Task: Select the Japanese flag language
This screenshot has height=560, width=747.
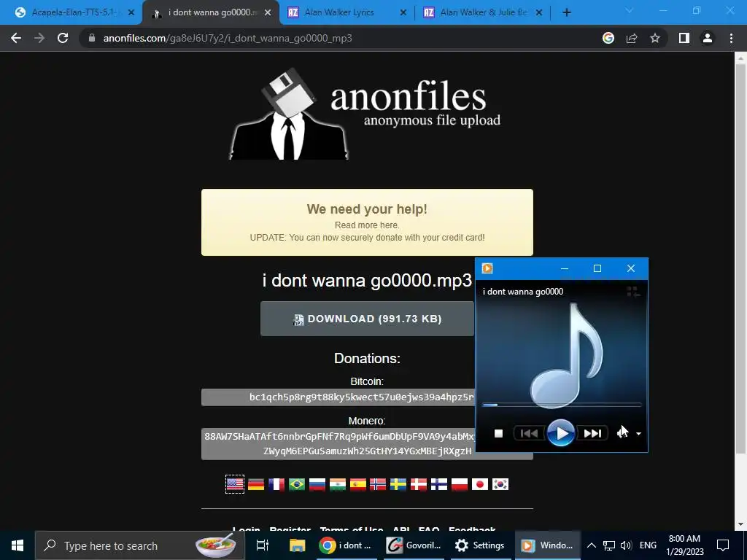Action: click(x=480, y=484)
